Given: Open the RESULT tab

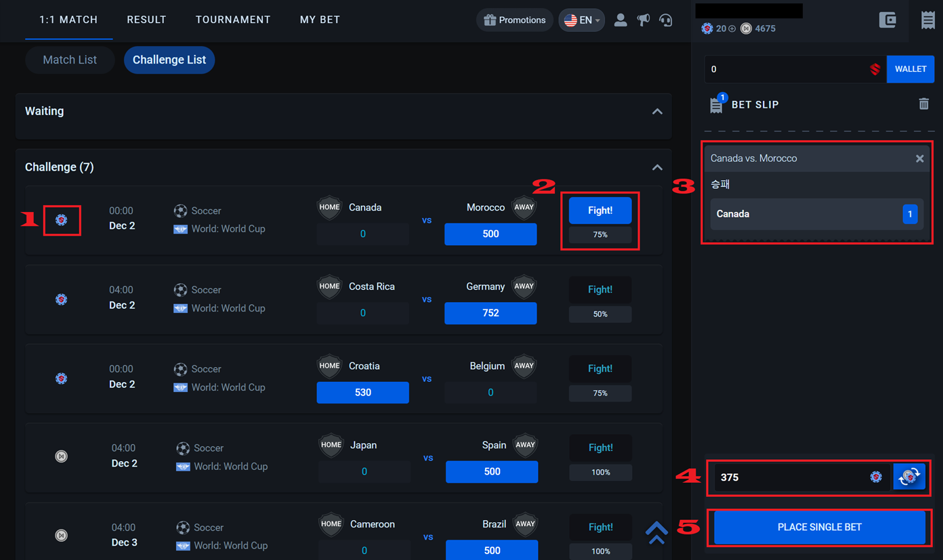Looking at the screenshot, I should [x=146, y=20].
